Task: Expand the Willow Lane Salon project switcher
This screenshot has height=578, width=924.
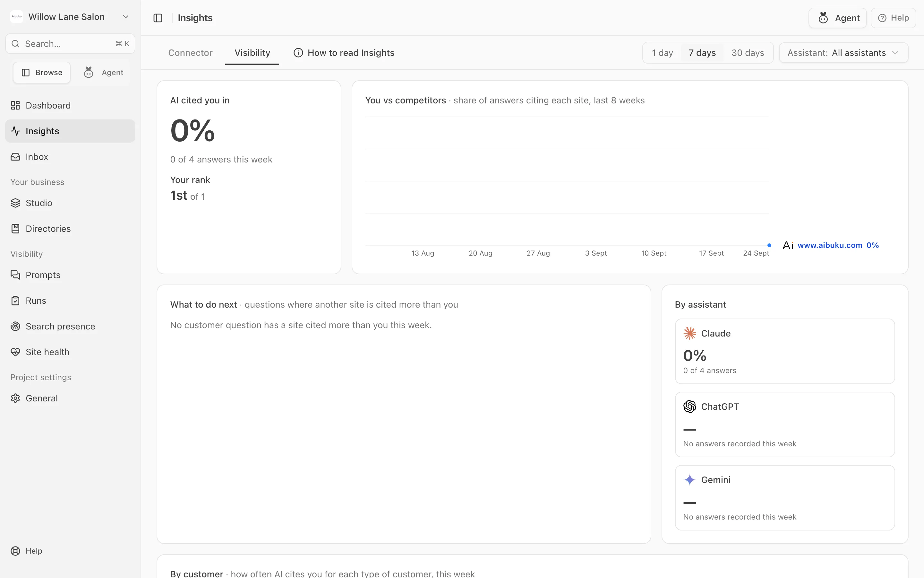Action: (x=70, y=17)
